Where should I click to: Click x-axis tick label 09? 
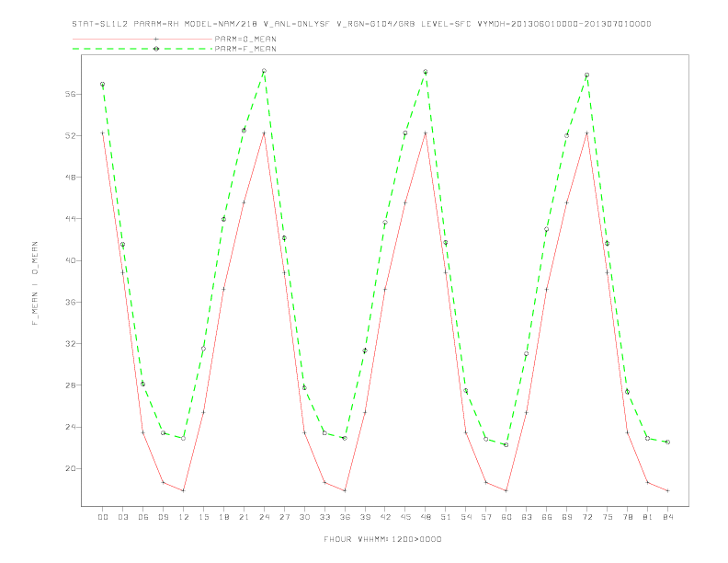click(163, 517)
